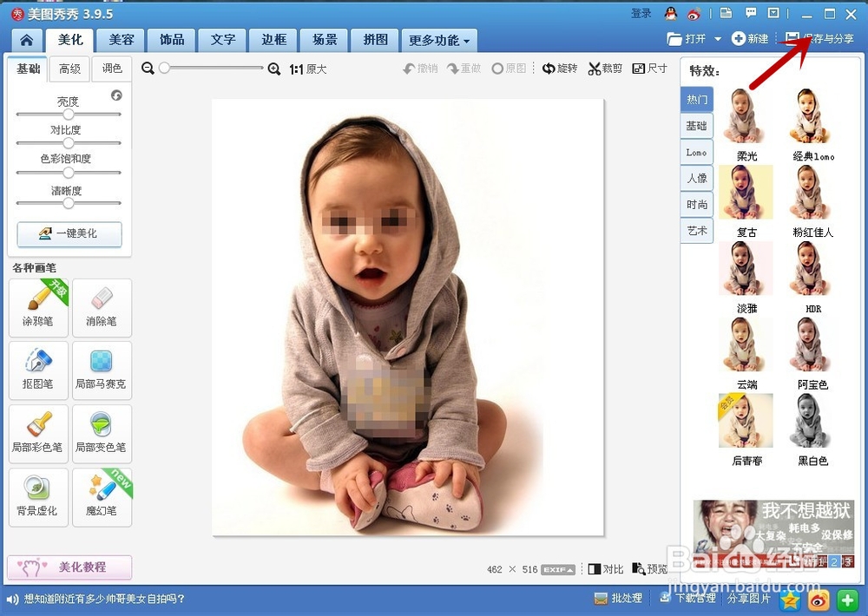Viewport: 868px width, 616px height.
Task: Apply the 复古 effect thumbnail
Action: [745, 192]
